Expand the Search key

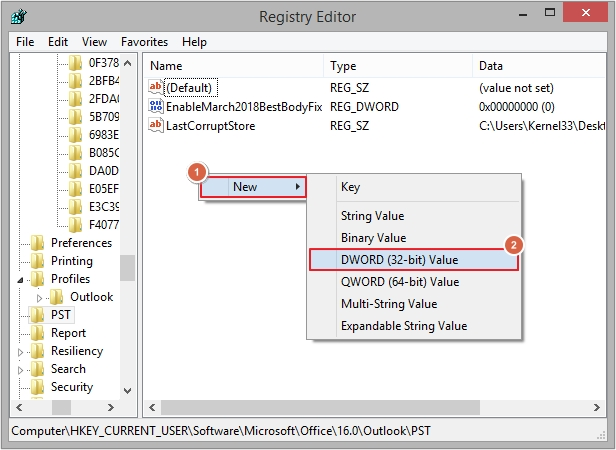(20, 370)
